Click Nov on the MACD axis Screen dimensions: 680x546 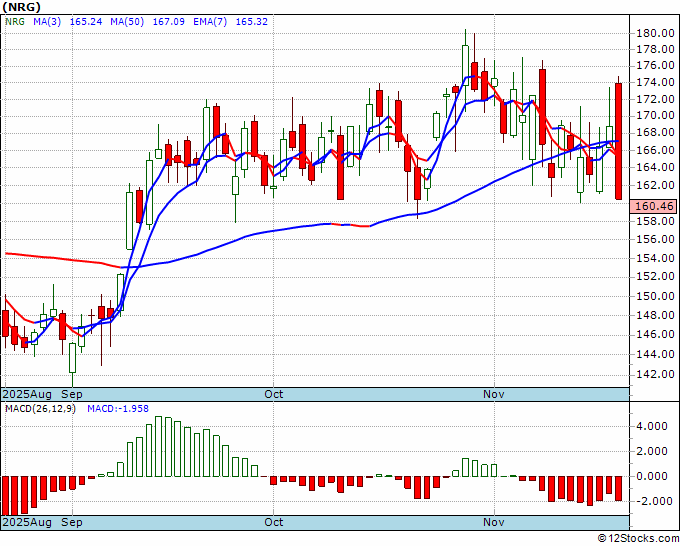494,522
